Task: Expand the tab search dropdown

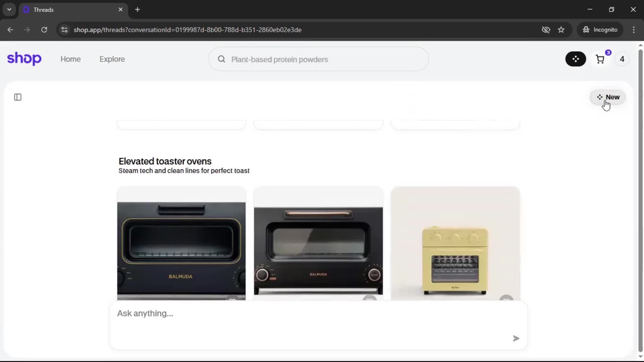Action: coord(9,9)
